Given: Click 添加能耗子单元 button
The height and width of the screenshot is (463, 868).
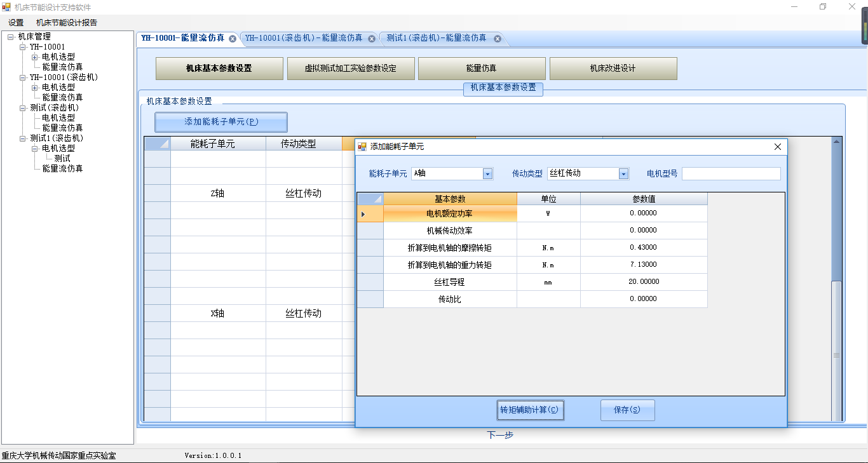Looking at the screenshot, I should coord(220,122).
